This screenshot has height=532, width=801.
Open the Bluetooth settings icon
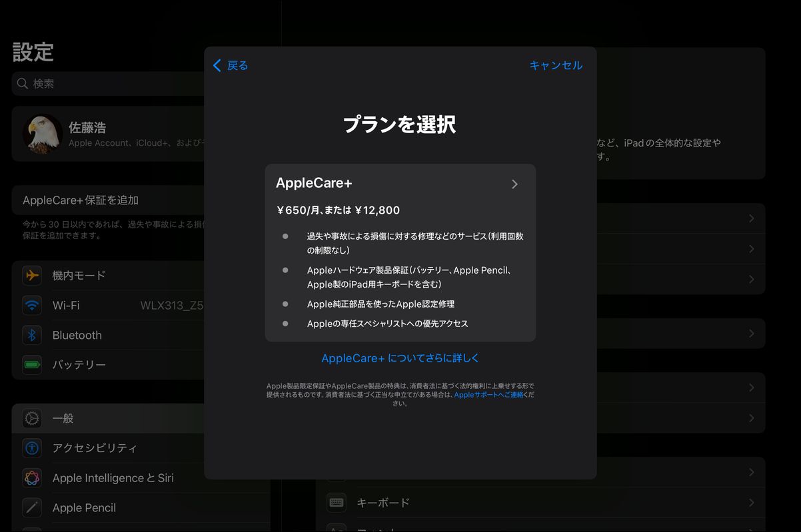pyautogui.click(x=32, y=335)
